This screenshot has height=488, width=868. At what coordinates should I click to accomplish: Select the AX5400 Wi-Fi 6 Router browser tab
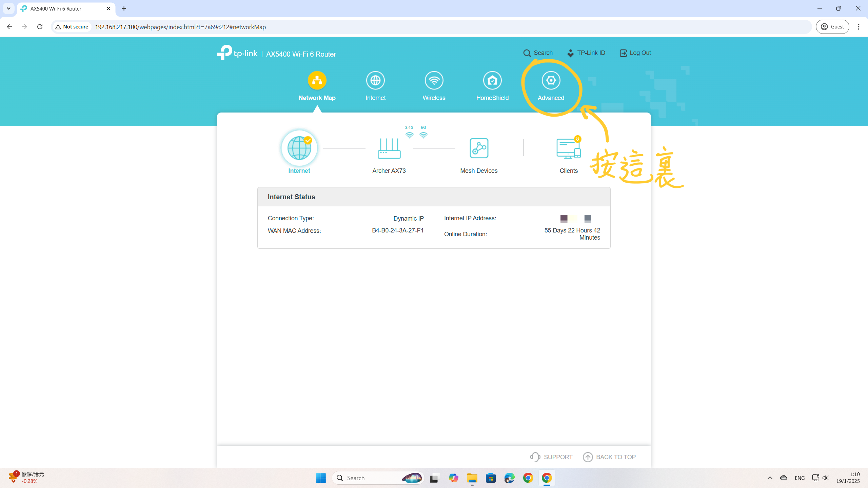(x=66, y=8)
